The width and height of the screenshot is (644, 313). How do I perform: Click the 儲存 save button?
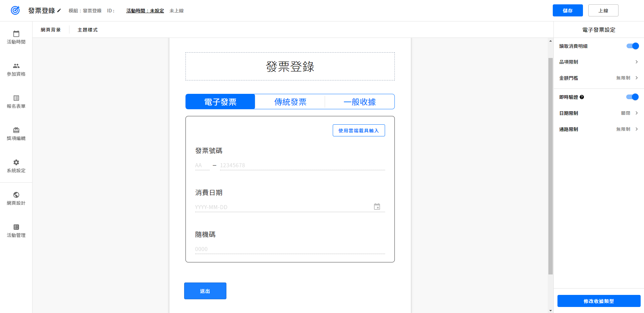click(568, 11)
